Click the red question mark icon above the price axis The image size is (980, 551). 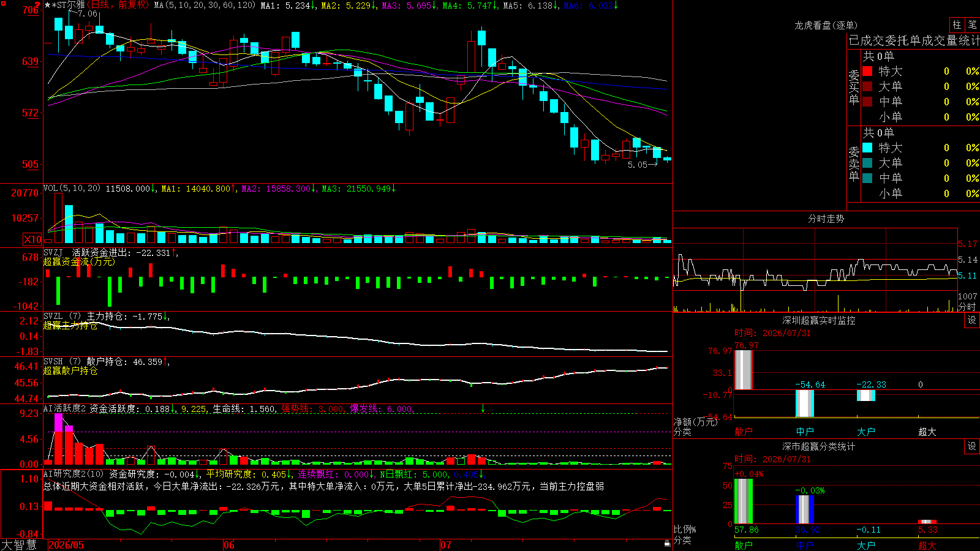click(x=38, y=5)
